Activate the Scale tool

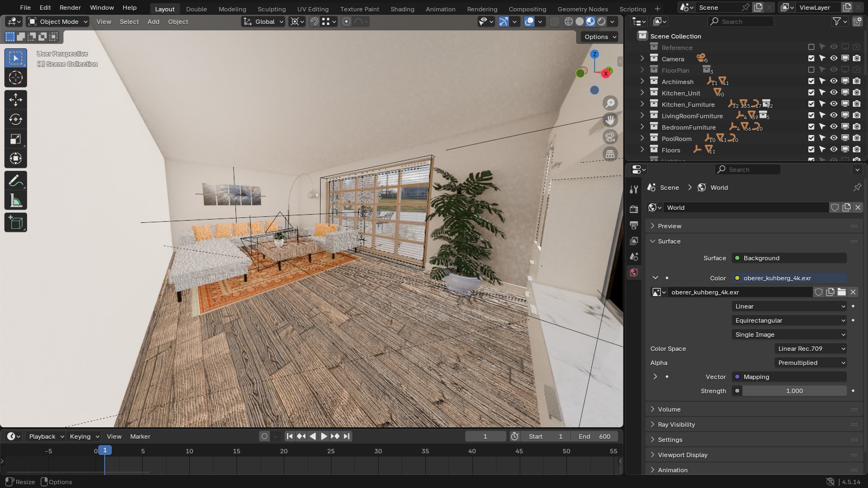click(x=16, y=139)
